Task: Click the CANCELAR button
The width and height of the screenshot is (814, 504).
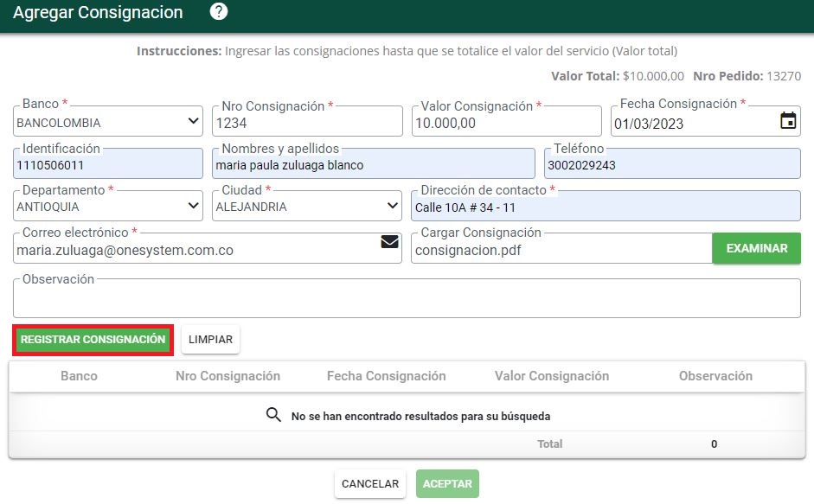Action: (x=370, y=484)
